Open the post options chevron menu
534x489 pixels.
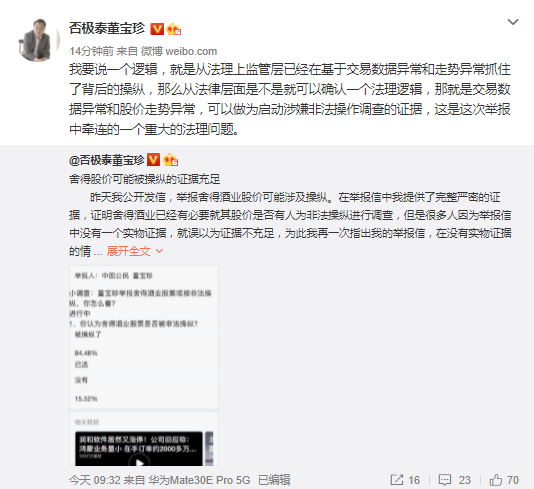click(513, 22)
